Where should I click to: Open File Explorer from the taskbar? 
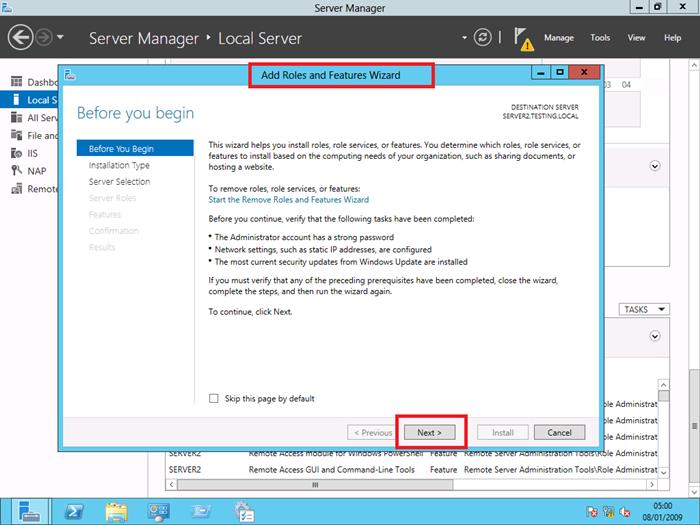[117, 512]
